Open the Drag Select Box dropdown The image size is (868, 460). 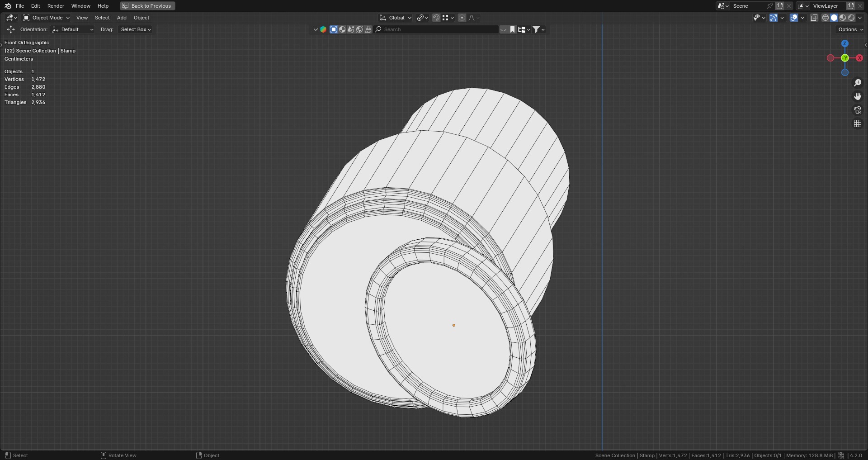pyautogui.click(x=135, y=29)
